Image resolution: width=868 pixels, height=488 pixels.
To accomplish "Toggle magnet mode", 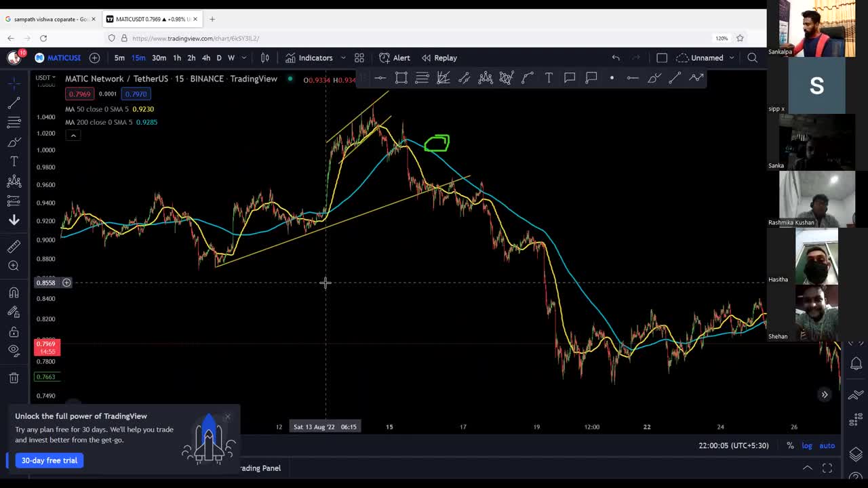I will pos(14,292).
